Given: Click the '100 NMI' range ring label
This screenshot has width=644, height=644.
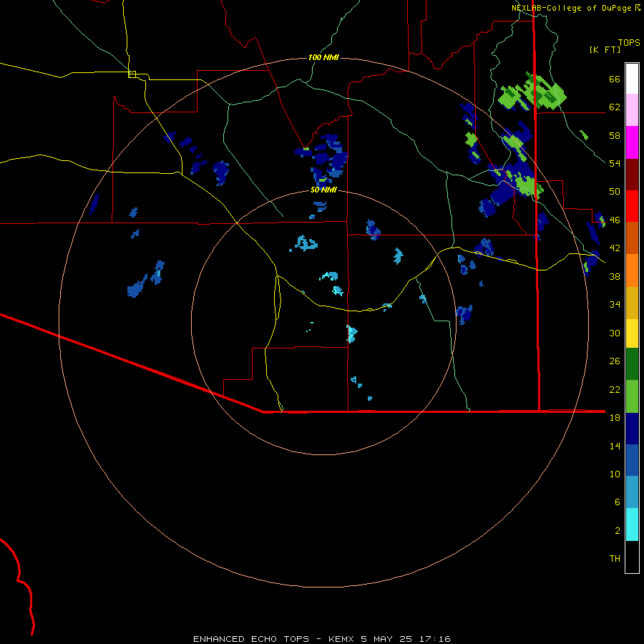Looking at the screenshot, I should [x=323, y=57].
